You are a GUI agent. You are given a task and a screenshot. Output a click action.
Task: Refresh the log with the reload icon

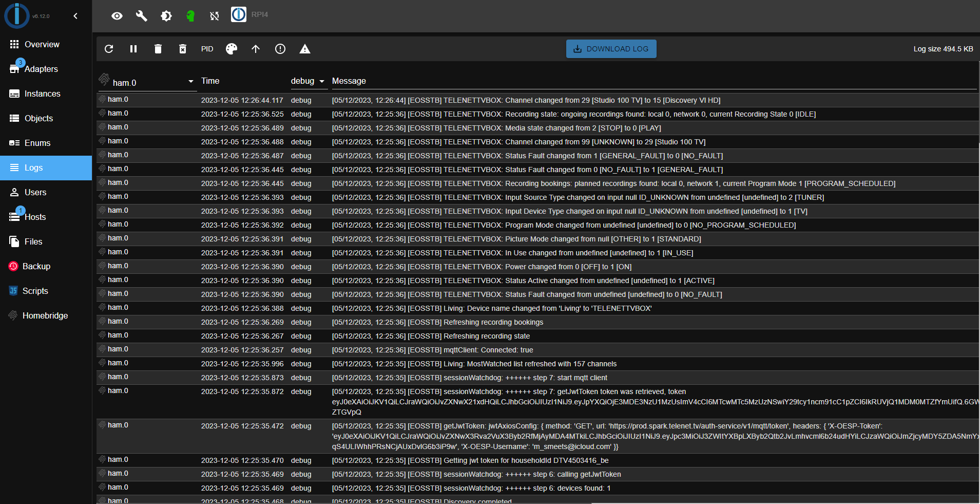[109, 49]
